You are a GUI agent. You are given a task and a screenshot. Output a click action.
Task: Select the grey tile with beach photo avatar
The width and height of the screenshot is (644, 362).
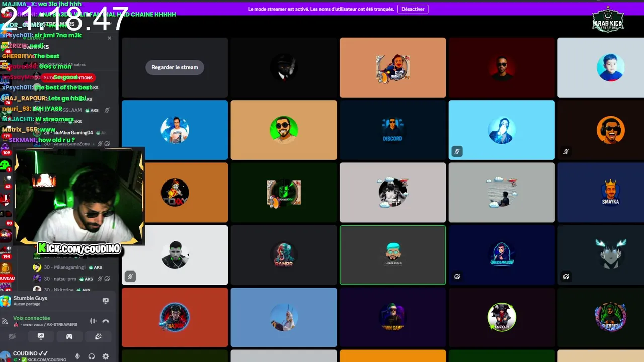502,192
